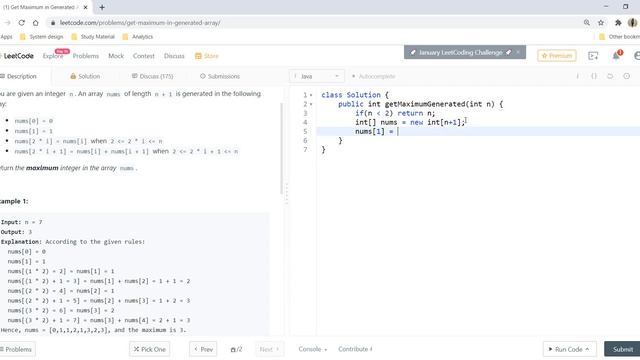Open the System design bookmark folder
The width and height of the screenshot is (640, 360).
pyautogui.click(x=42, y=37)
